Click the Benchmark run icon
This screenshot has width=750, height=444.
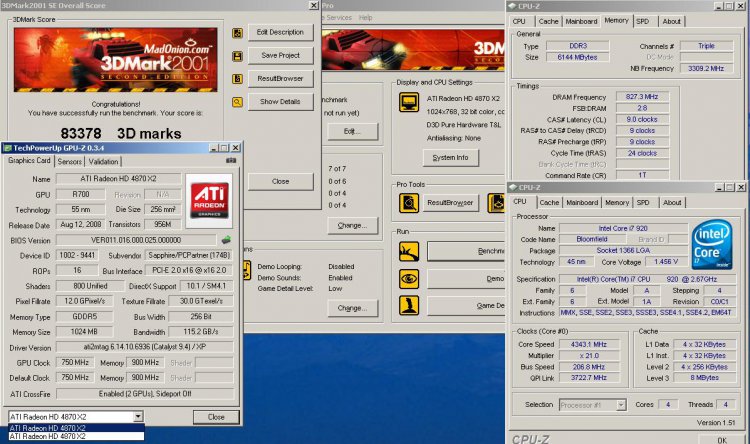[409, 252]
